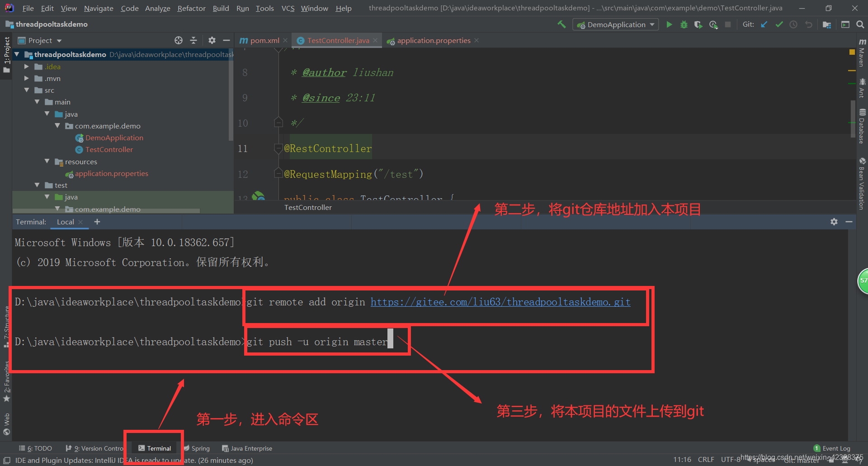Open the Bean Validation tool window
The width and height of the screenshot is (868, 466).
[x=862, y=184]
